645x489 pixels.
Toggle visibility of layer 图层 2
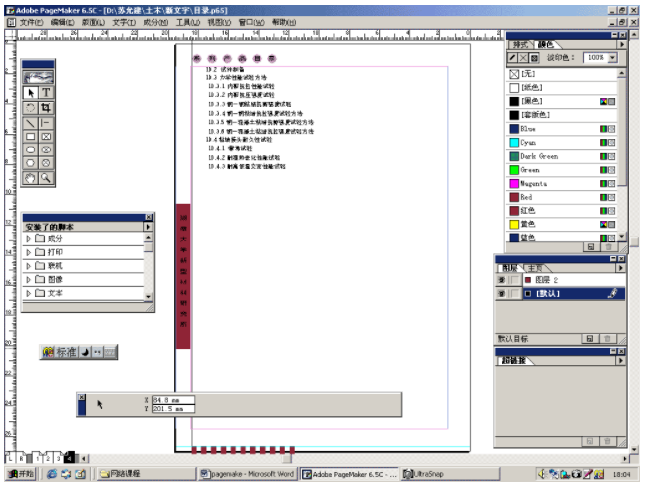(502, 279)
